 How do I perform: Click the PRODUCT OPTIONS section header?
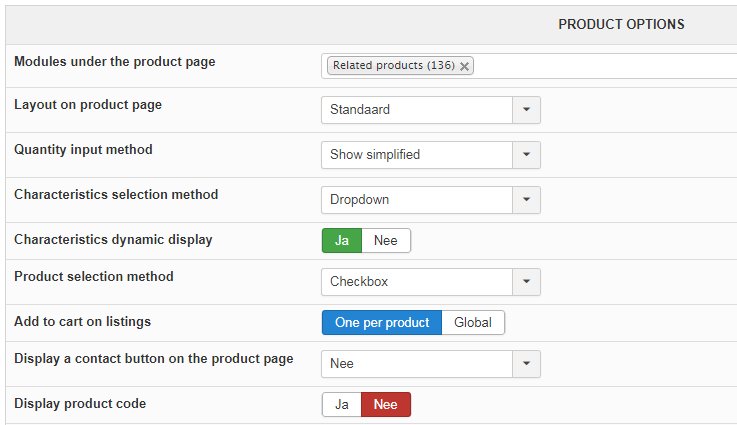click(621, 24)
